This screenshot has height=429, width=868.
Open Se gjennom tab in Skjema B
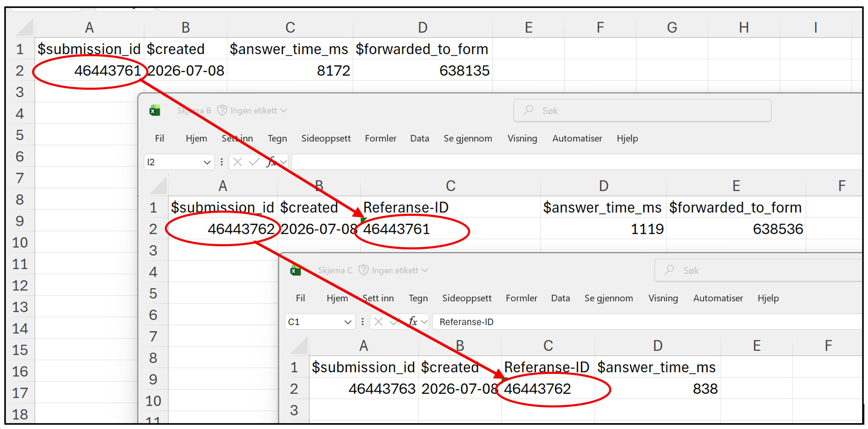coord(468,138)
